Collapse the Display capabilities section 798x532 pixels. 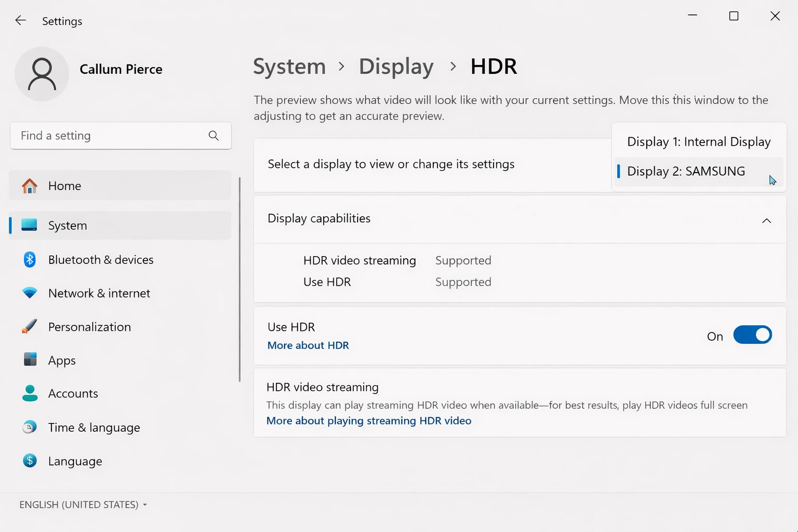tap(766, 220)
